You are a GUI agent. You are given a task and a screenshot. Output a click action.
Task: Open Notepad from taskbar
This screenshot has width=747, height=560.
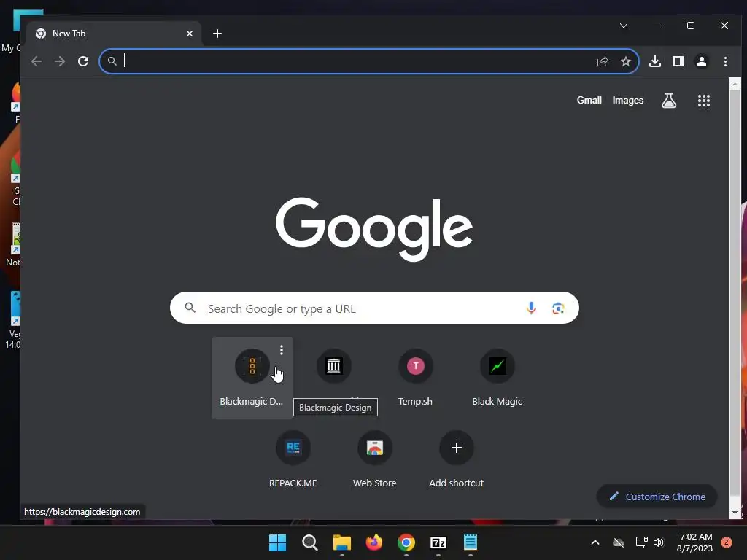[x=471, y=542]
